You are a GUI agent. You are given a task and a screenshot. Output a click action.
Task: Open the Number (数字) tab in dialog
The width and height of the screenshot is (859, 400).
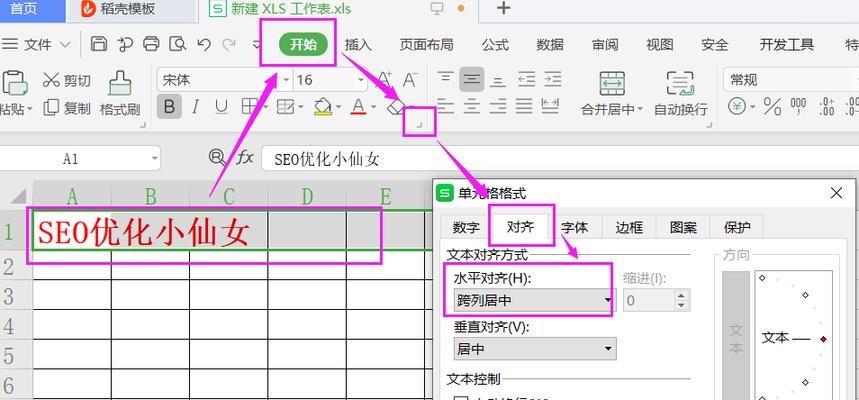[x=466, y=227]
